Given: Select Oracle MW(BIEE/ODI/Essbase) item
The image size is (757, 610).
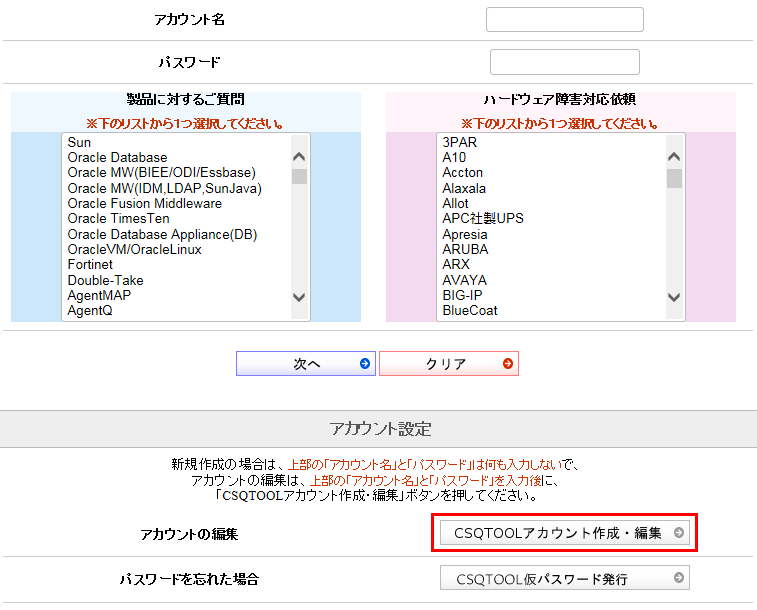Looking at the screenshot, I should coord(162,173).
